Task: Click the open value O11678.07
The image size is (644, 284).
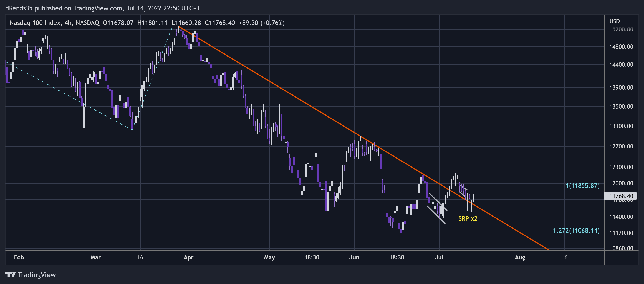Action: coord(118,23)
